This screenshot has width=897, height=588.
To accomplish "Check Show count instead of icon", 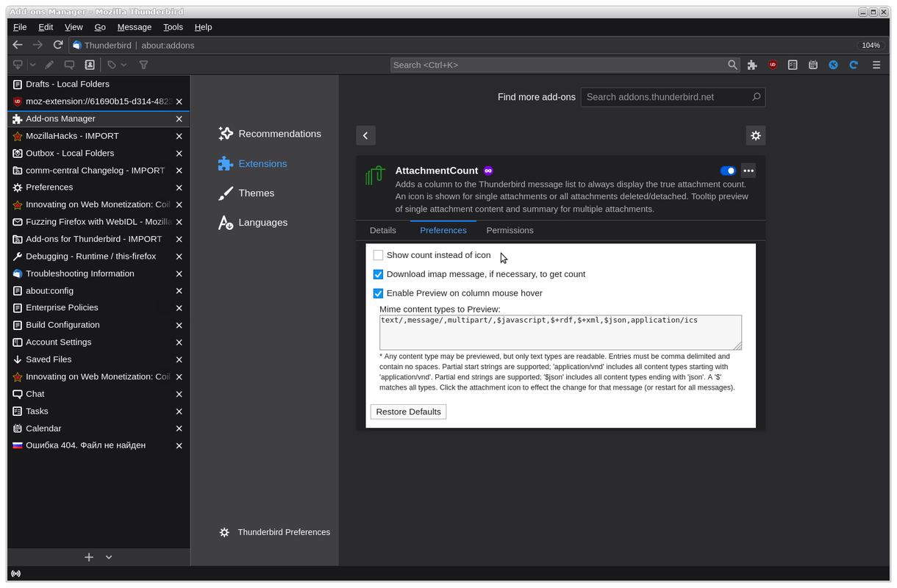I will [x=378, y=255].
